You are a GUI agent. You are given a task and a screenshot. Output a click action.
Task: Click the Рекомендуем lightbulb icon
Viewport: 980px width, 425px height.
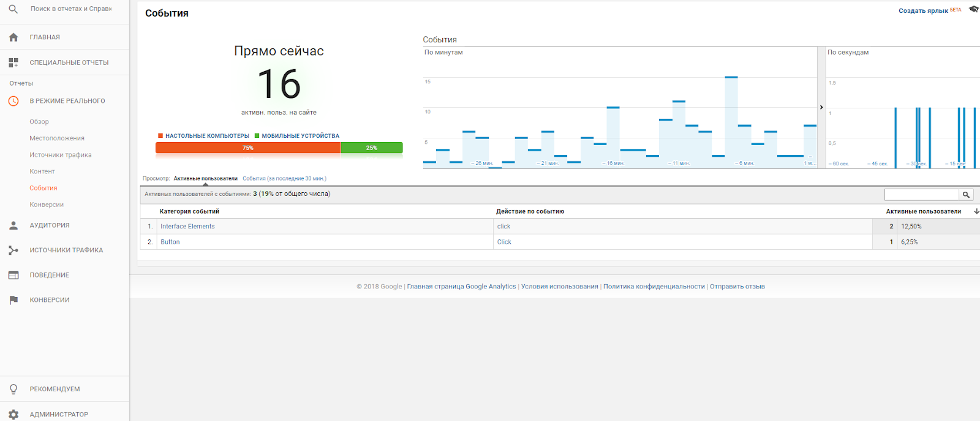click(x=13, y=389)
